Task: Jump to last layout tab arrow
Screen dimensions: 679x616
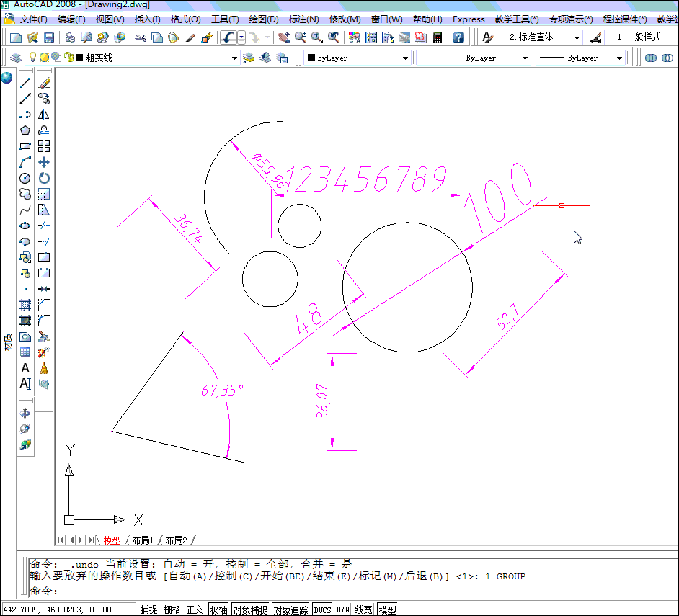Action: 91,540
